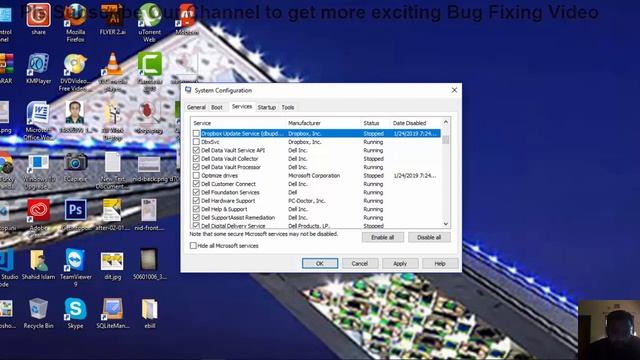Click the services list scroll-up arrow

446,122
